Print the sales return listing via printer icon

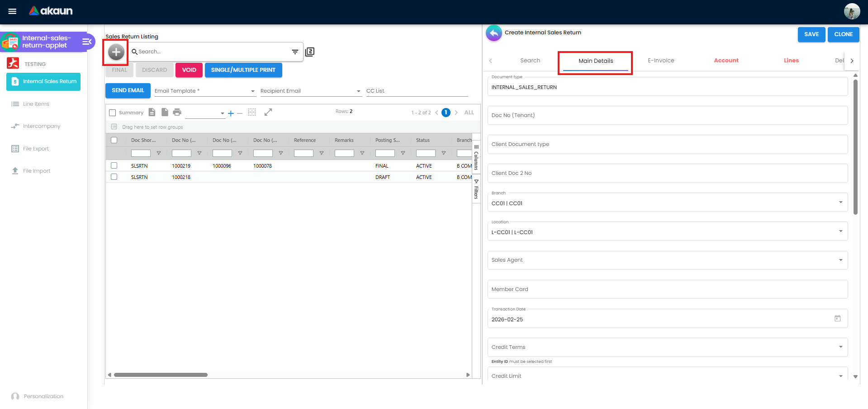[177, 112]
